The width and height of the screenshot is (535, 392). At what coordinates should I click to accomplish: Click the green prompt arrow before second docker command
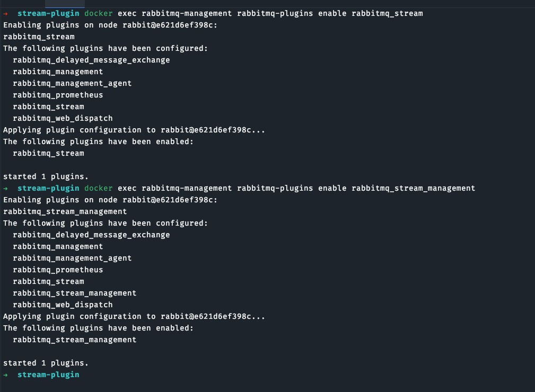click(x=5, y=189)
